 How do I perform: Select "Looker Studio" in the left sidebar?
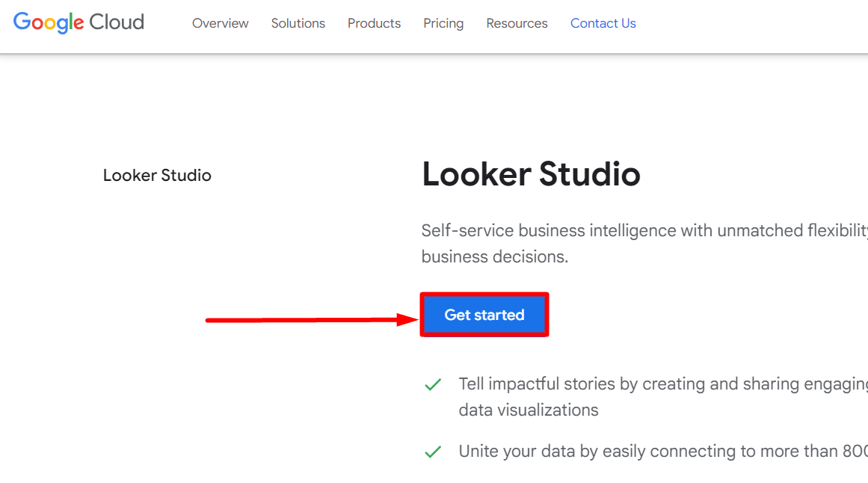pyautogui.click(x=157, y=175)
